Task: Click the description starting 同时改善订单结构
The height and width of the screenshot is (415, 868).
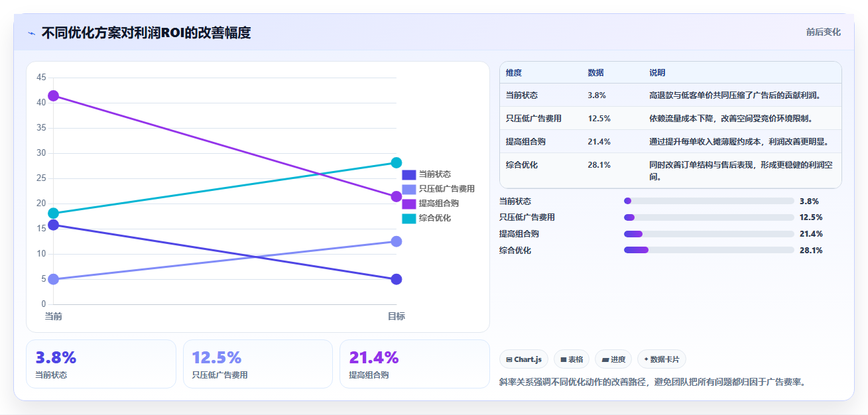Action: point(740,171)
